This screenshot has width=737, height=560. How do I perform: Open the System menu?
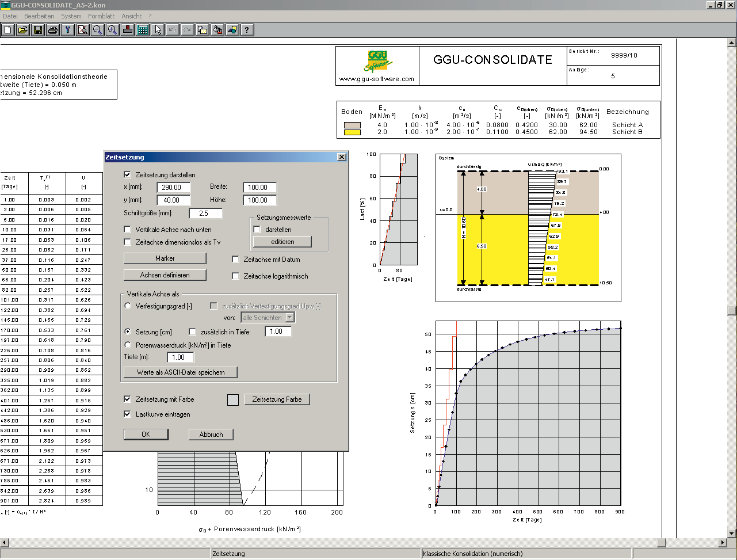click(71, 16)
